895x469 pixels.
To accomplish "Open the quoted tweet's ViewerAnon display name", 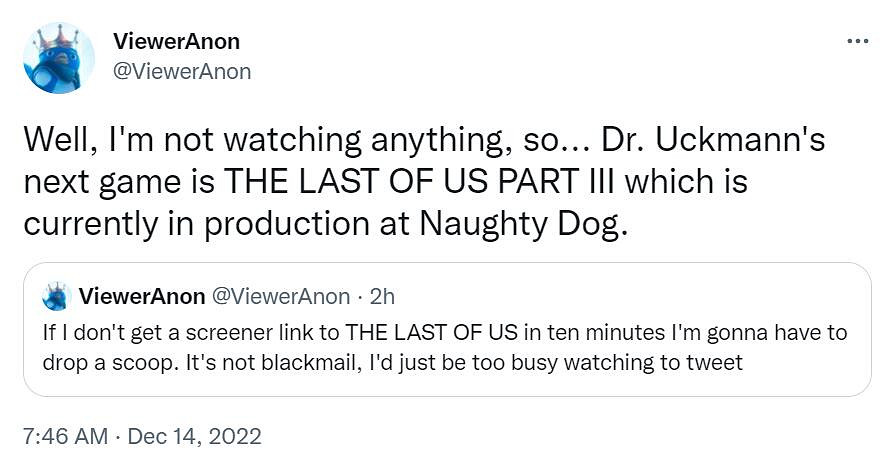I will [x=141, y=297].
